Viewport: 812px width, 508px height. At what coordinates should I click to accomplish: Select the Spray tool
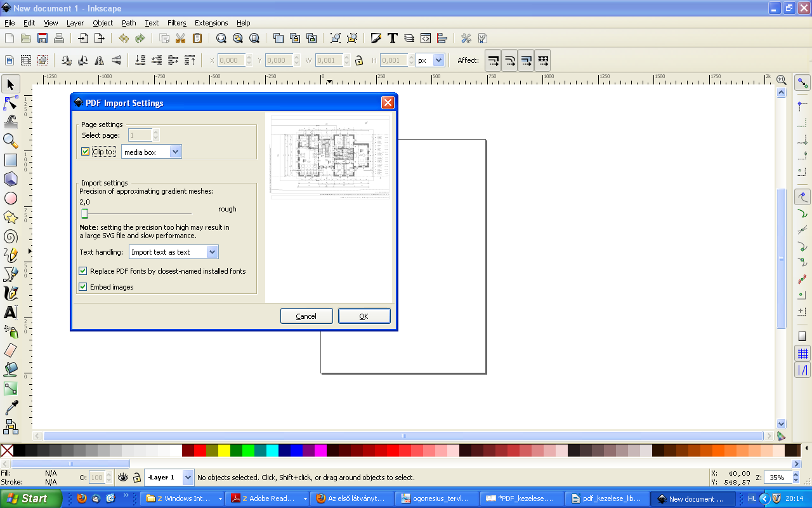(x=10, y=331)
